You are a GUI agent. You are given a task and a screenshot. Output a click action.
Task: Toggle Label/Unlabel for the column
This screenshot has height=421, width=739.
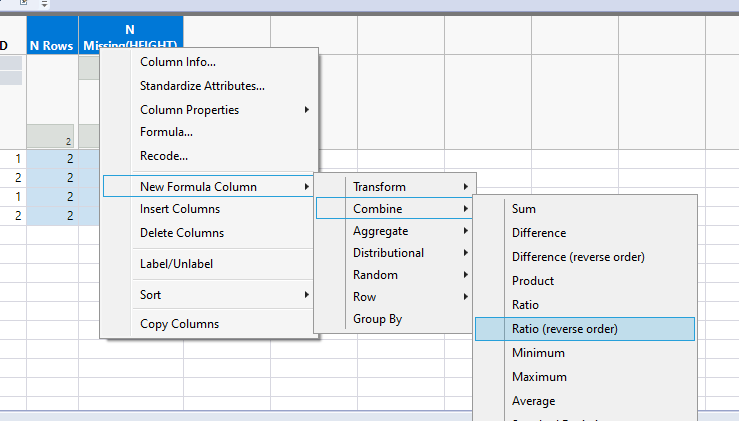click(x=176, y=264)
